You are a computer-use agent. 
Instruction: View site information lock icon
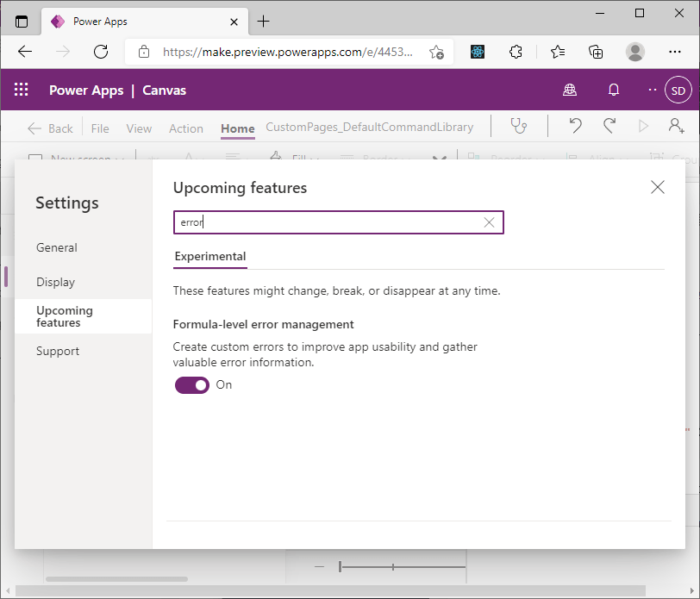click(x=144, y=52)
